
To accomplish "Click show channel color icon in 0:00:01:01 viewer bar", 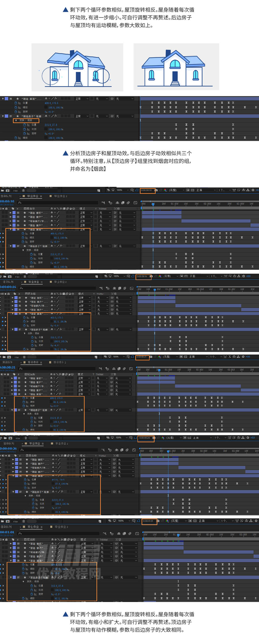I will 167,521.
